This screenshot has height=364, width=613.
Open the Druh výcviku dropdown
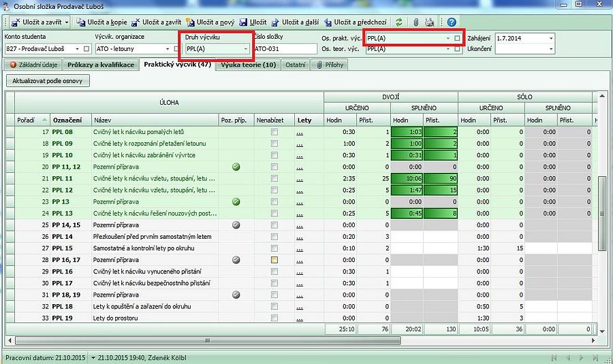[x=246, y=49]
